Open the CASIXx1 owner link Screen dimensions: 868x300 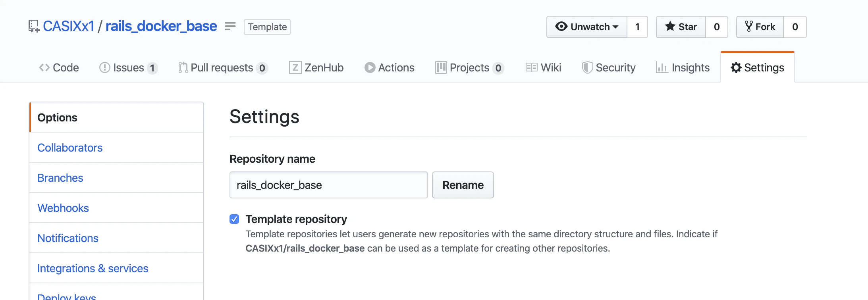pyautogui.click(x=68, y=26)
